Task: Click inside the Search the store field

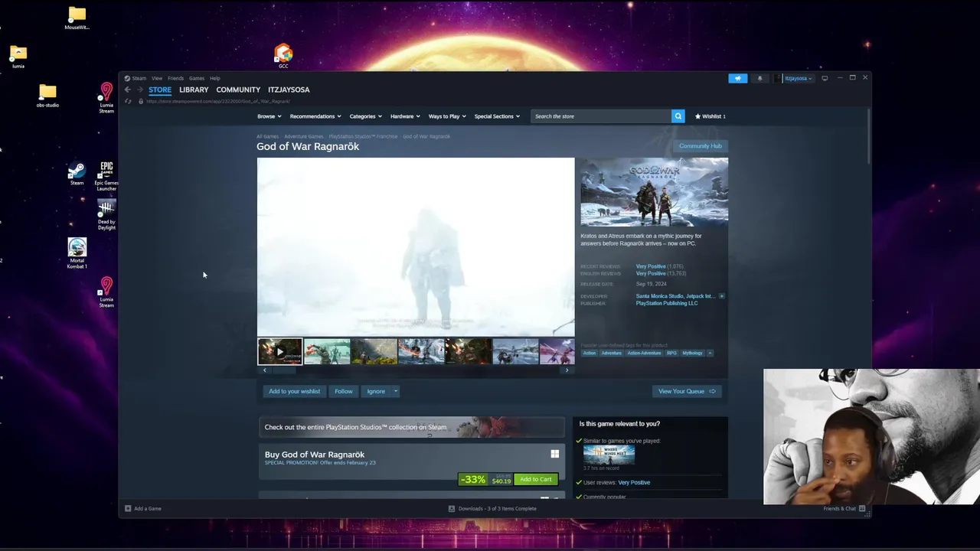Action: (601, 116)
